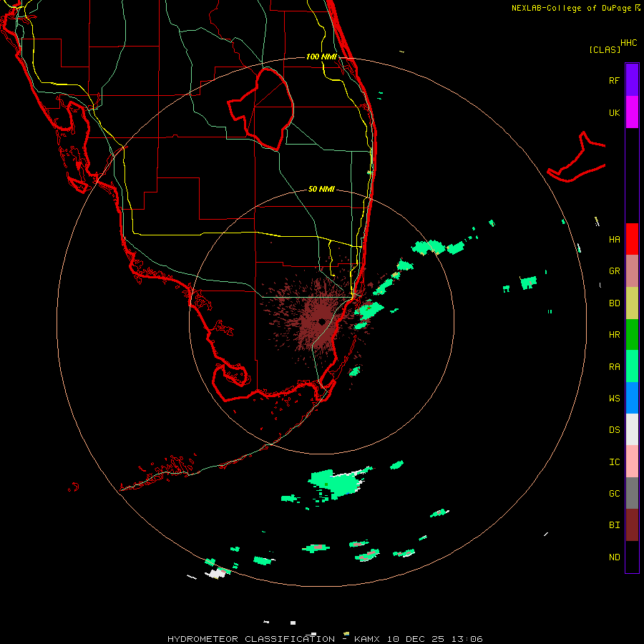Click the 'ND' legend label

(x=614, y=557)
